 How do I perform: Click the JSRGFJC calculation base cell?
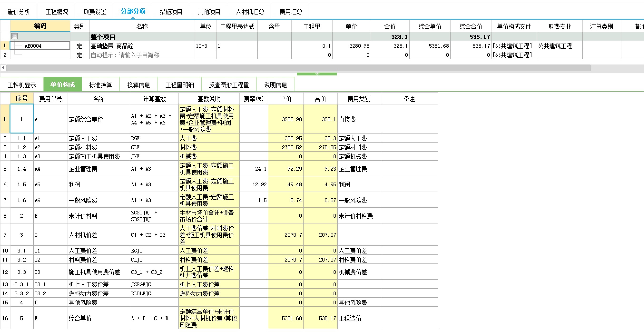click(154, 284)
